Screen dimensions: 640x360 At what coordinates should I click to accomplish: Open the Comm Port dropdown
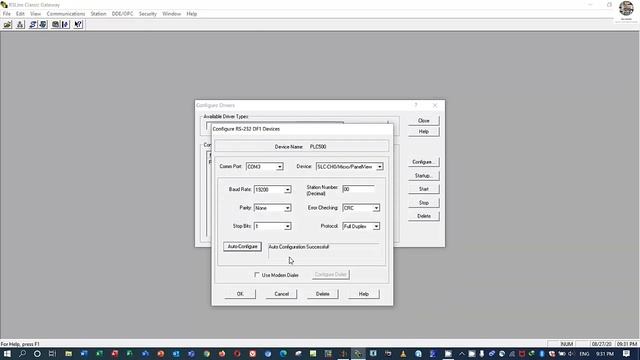pyautogui.click(x=280, y=167)
